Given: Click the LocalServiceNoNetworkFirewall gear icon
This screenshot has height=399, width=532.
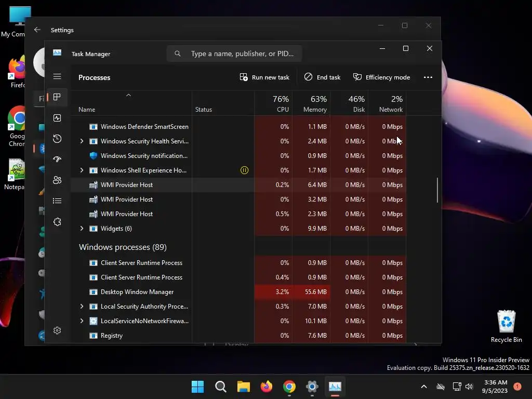Looking at the screenshot, I should coord(94,321).
